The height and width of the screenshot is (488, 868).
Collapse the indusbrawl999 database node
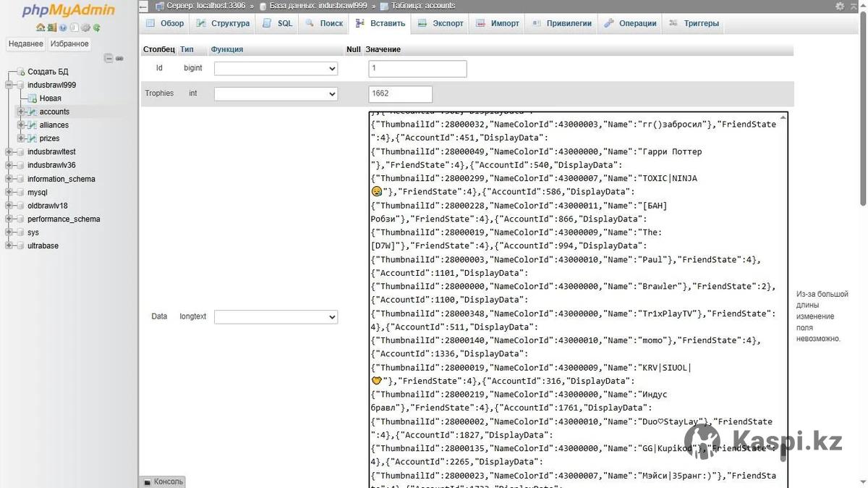9,85
